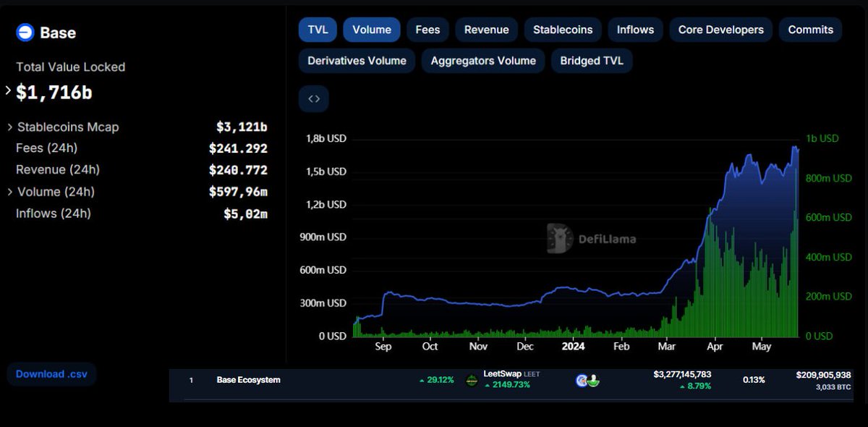Enable the Stablecoins chart series

click(x=563, y=30)
